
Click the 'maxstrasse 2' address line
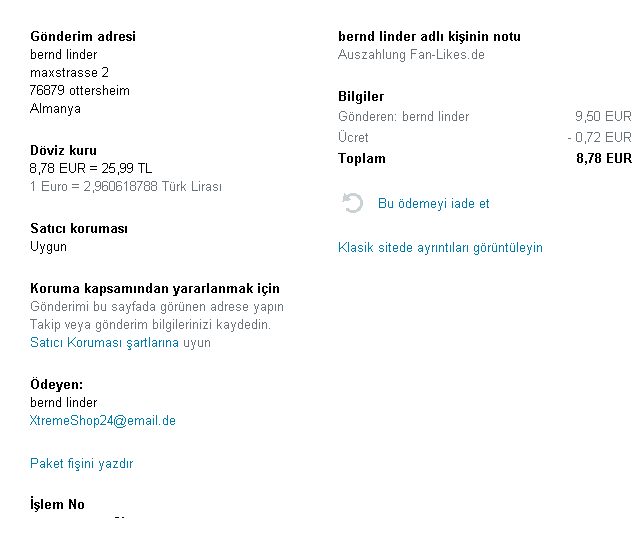click(x=69, y=73)
